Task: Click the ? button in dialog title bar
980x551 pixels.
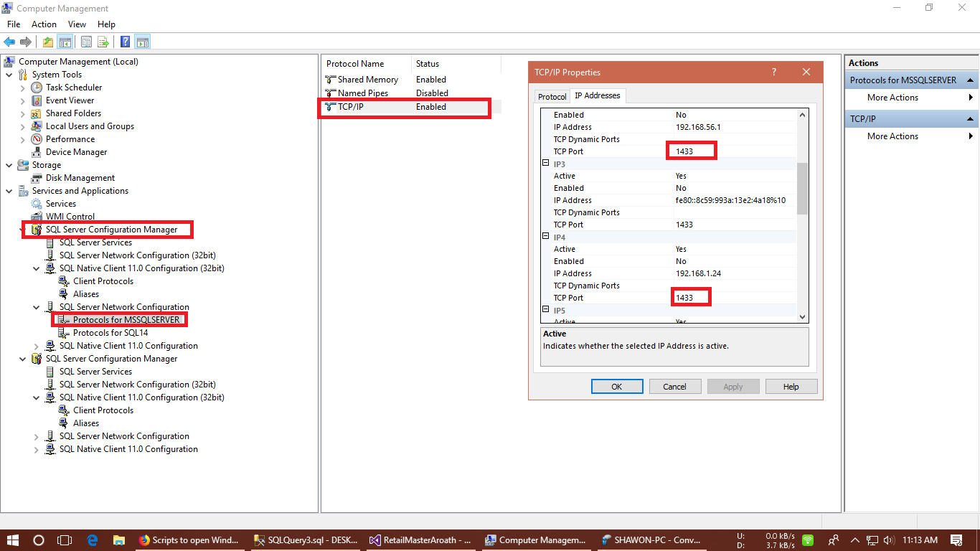Action: 774,72
